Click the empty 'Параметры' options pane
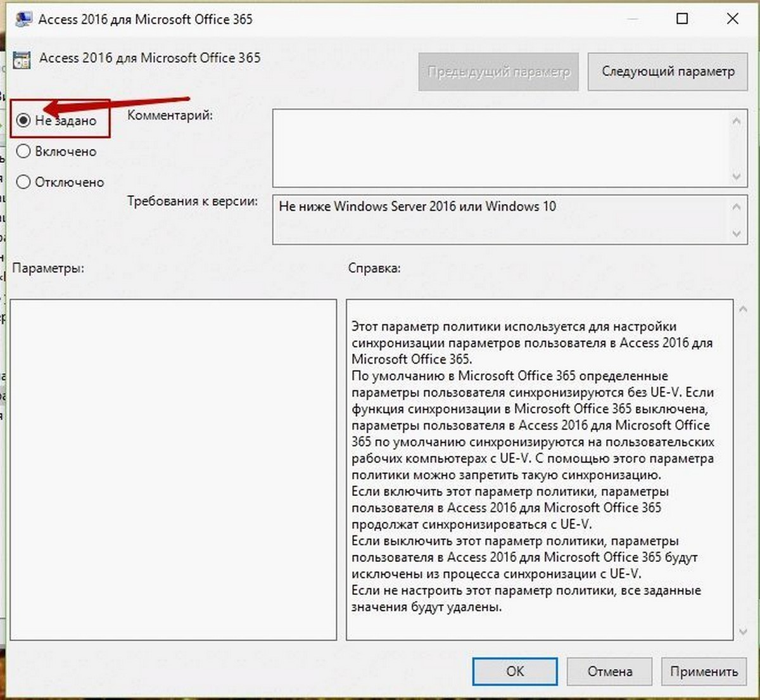Screen dimensions: 760x700 [173, 469]
